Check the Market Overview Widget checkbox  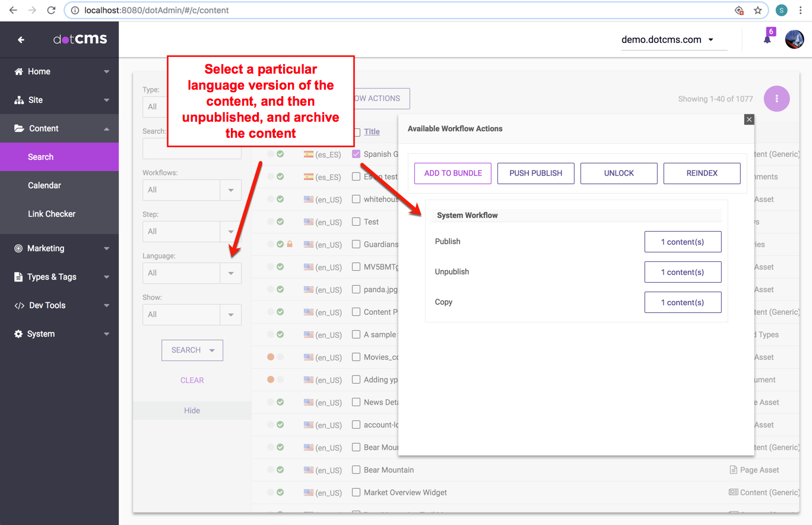tap(356, 492)
